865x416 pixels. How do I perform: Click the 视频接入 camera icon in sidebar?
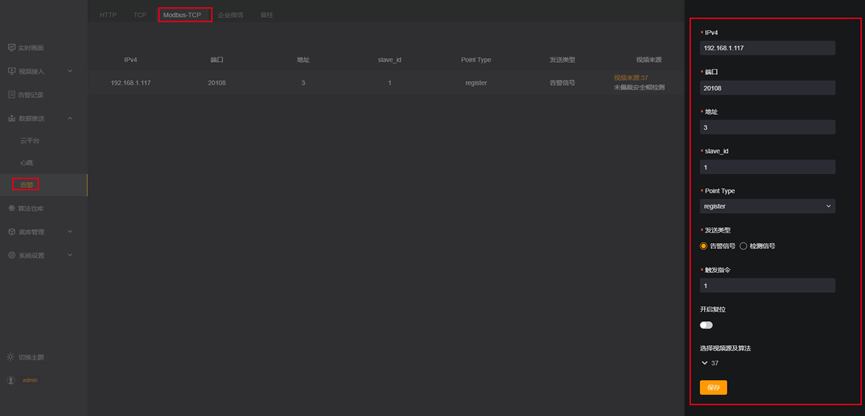pos(12,71)
